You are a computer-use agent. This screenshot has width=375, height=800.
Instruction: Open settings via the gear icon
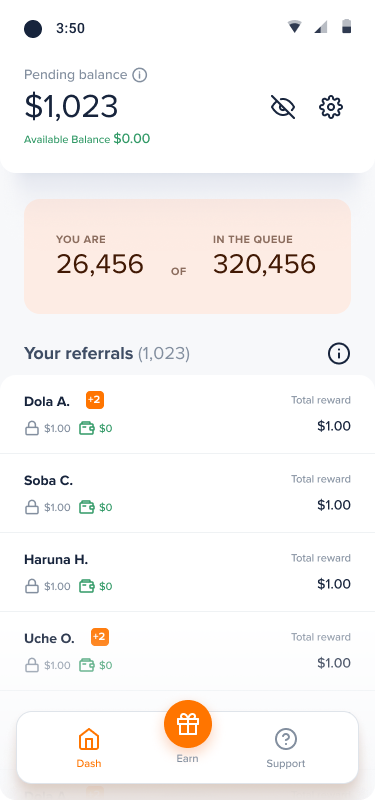(331, 107)
